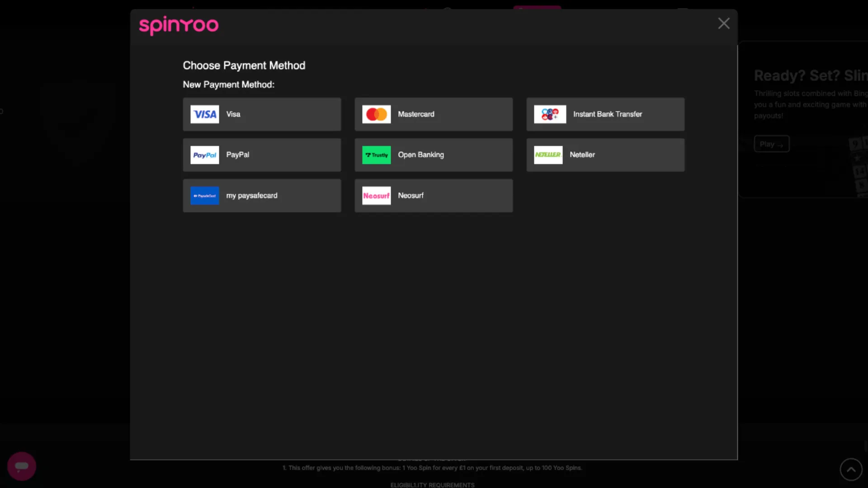
Task: Choose the Open Banking label
Action: (x=421, y=155)
